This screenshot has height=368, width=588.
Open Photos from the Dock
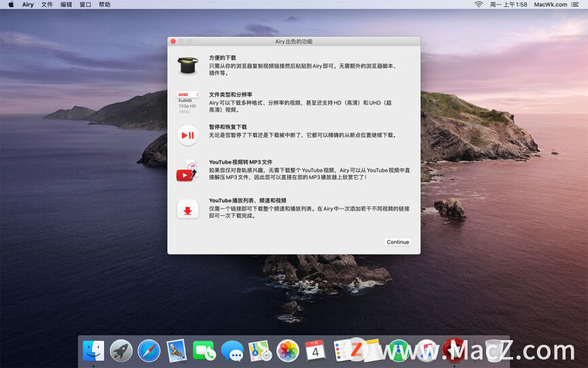288,351
